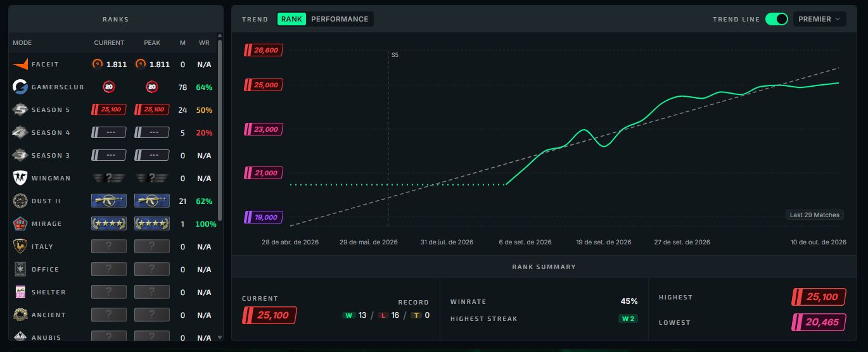Click the FACEIT peak level 9 badge

[x=140, y=64]
